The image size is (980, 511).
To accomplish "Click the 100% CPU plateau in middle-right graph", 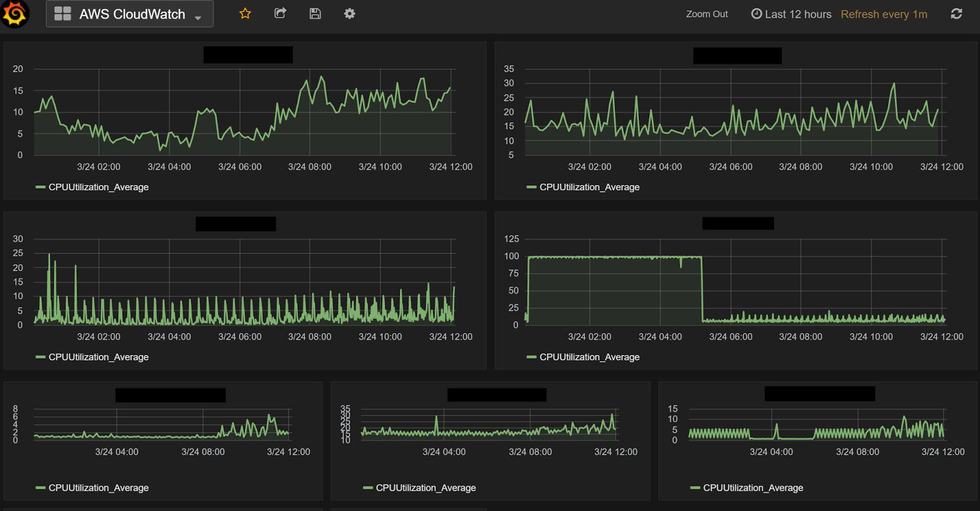I will pos(614,258).
